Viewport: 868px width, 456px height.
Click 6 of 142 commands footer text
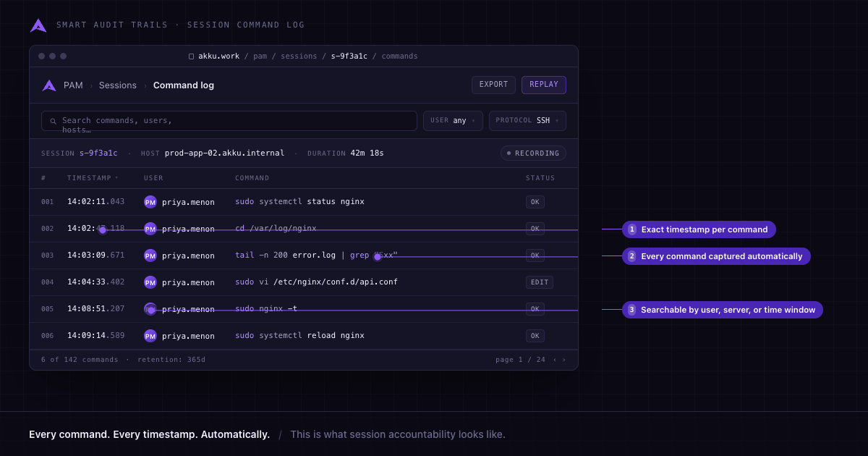pos(80,360)
